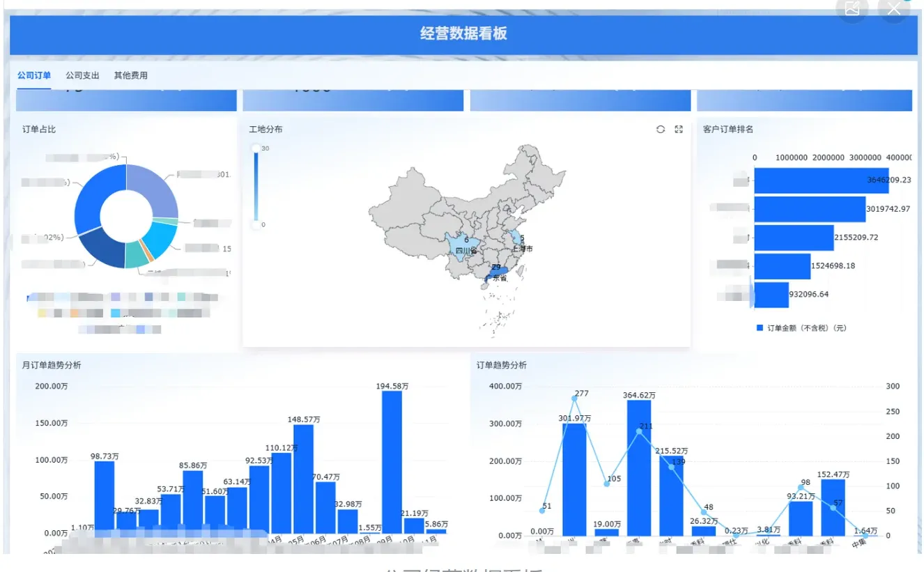Click the 1.55万 data label
924x572 pixels.
point(370,527)
